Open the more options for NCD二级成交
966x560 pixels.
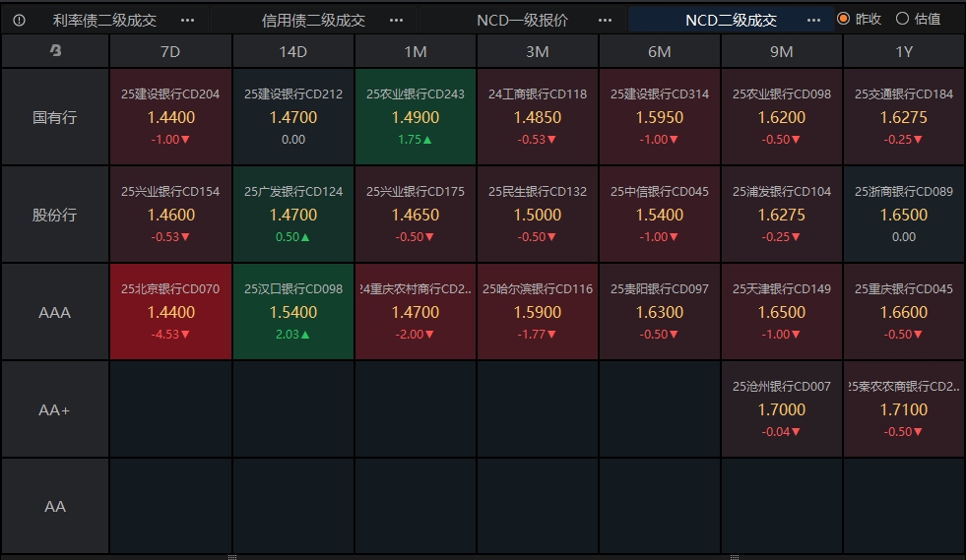pyautogui.click(x=813, y=21)
